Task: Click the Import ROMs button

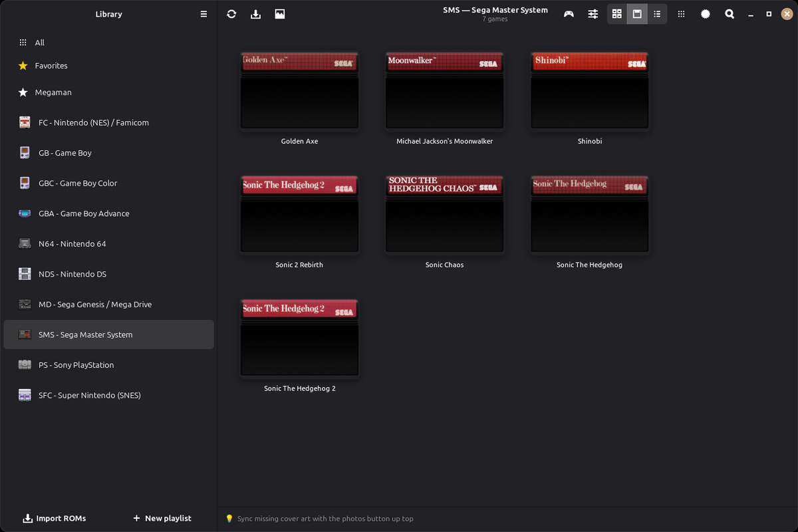Action: (x=55, y=518)
